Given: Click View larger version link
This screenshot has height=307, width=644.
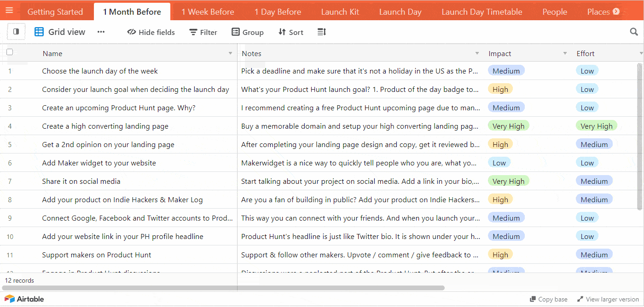Looking at the screenshot, I should 608,299.
